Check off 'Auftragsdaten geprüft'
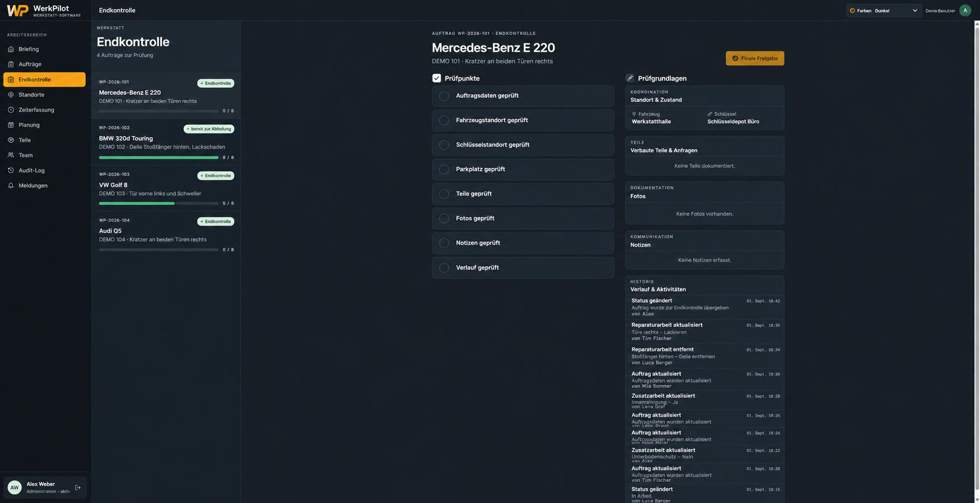Viewport: 980px width, 503px height. [x=444, y=96]
